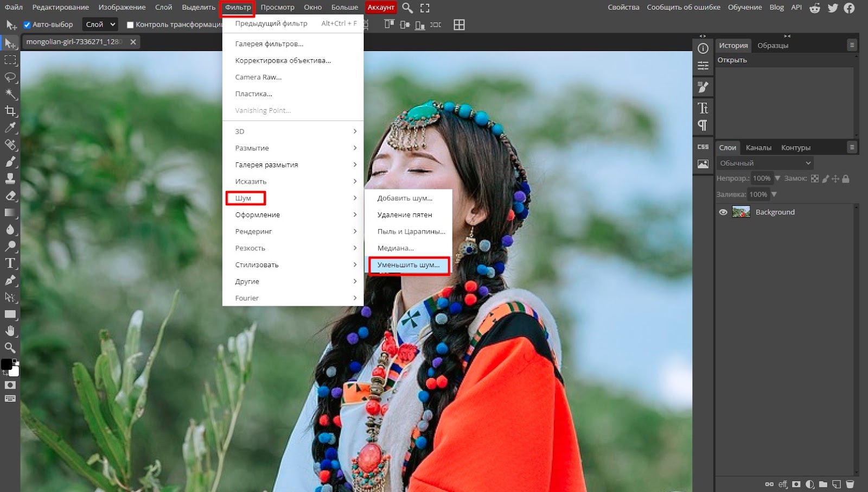The image size is (868, 492).
Task: Open the Обычный blend mode dropdown
Action: [764, 162]
